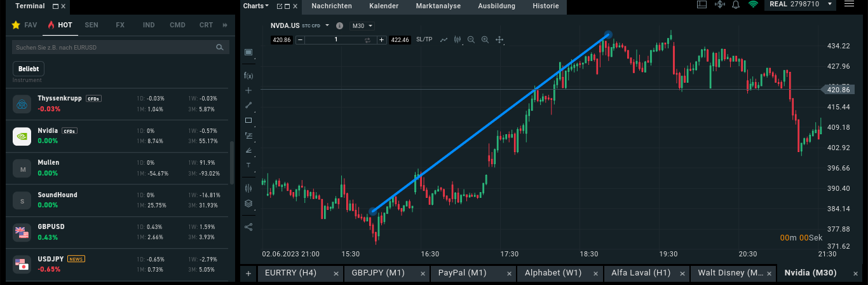Select the Beliebt filter button

click(x=29, y=69)
